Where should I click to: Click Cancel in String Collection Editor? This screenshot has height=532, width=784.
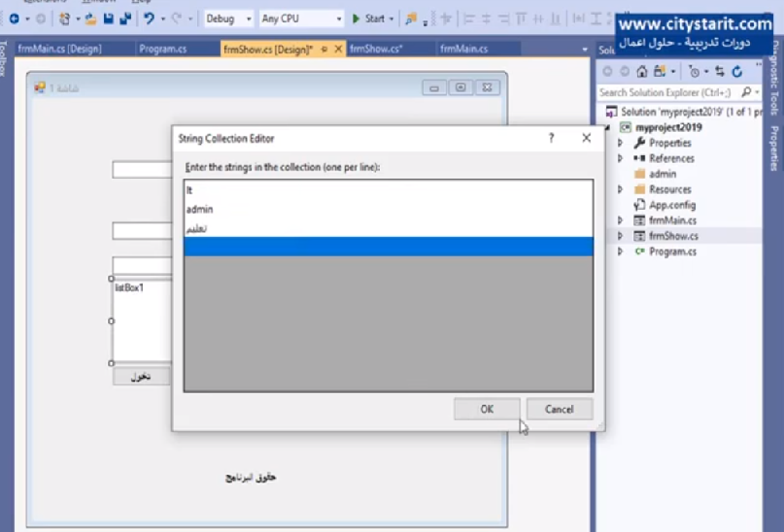point(559,409)
